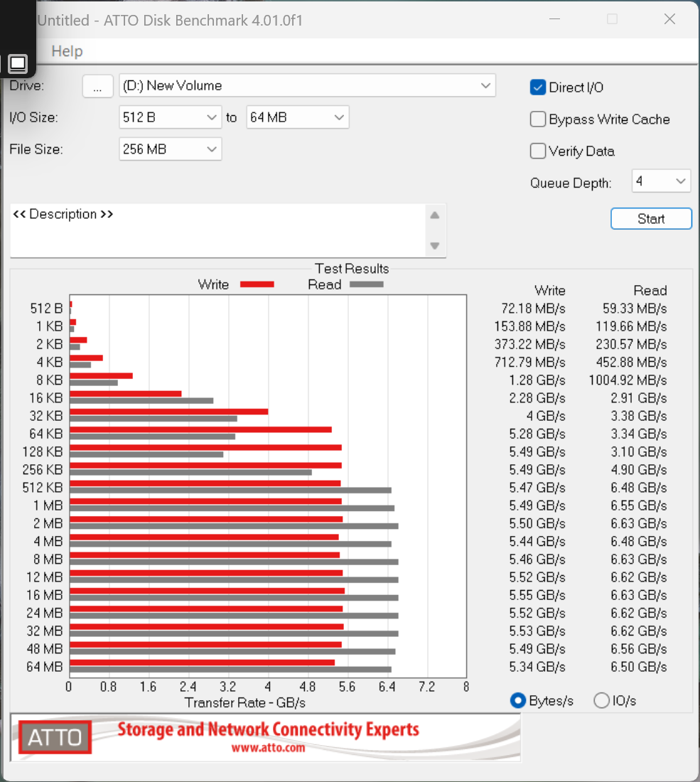
Task: Select the IO/s radio button
Action: [x=602, y=700]
